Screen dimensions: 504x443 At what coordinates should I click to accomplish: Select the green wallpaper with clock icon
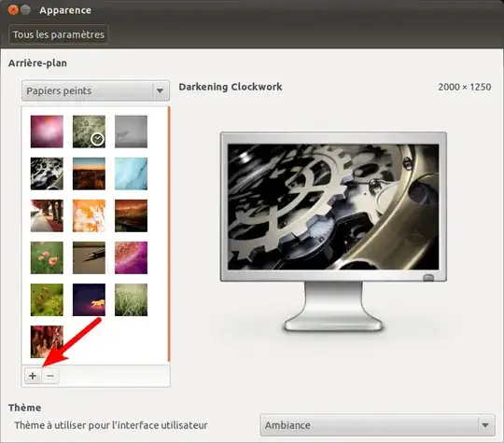pyautogui.click(x=89, y=132)
